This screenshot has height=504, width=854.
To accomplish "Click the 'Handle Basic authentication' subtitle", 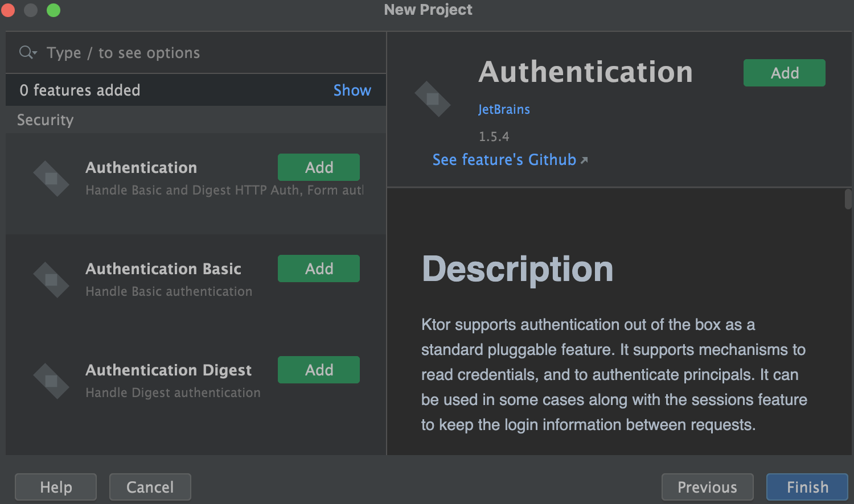I will click(169, 291).
